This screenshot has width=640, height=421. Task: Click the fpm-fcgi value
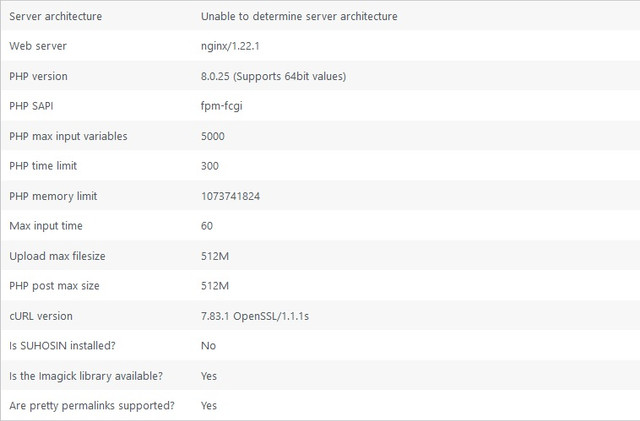click(x=222, y=106)
